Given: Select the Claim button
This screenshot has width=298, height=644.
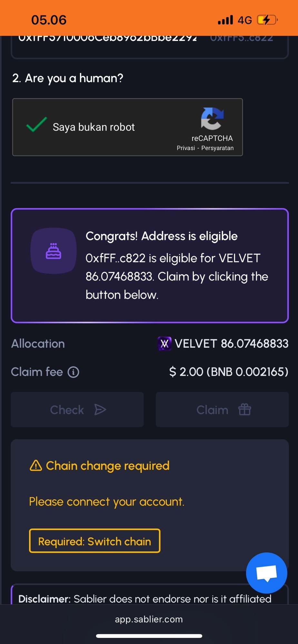Looking at the screenshot, I should tap(222, 410).
